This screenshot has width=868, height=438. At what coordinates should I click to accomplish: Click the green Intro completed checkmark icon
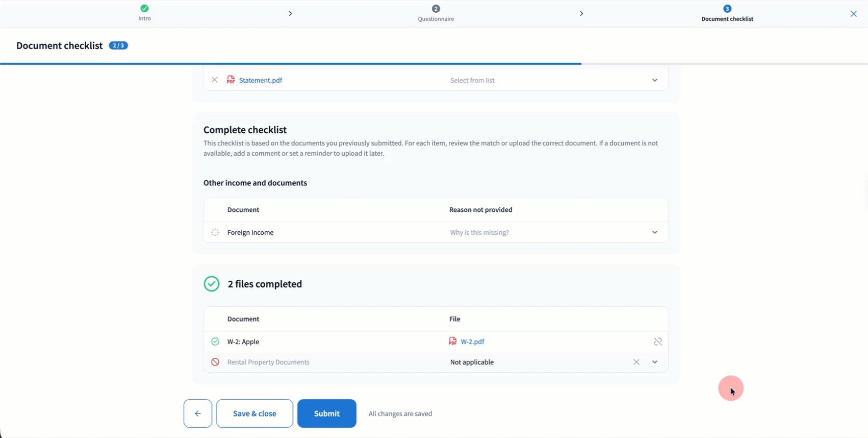click(x=144, y=8)
